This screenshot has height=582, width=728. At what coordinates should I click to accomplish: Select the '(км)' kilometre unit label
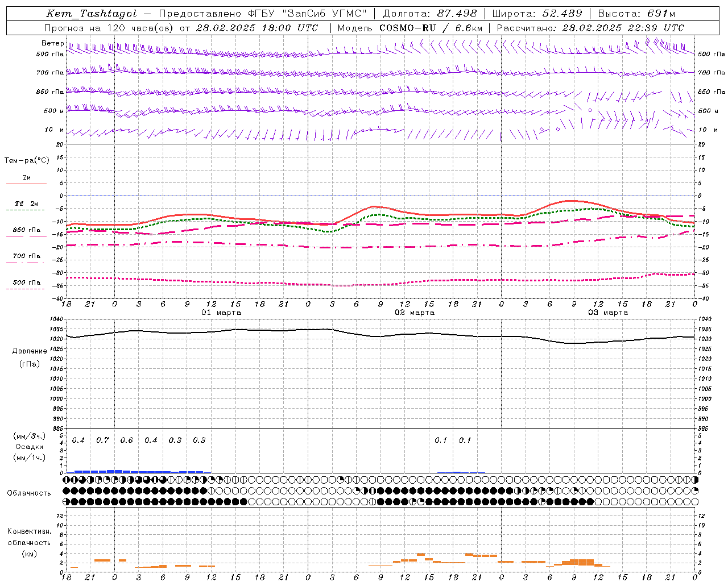pyautogui.click(x=30, y=554)
